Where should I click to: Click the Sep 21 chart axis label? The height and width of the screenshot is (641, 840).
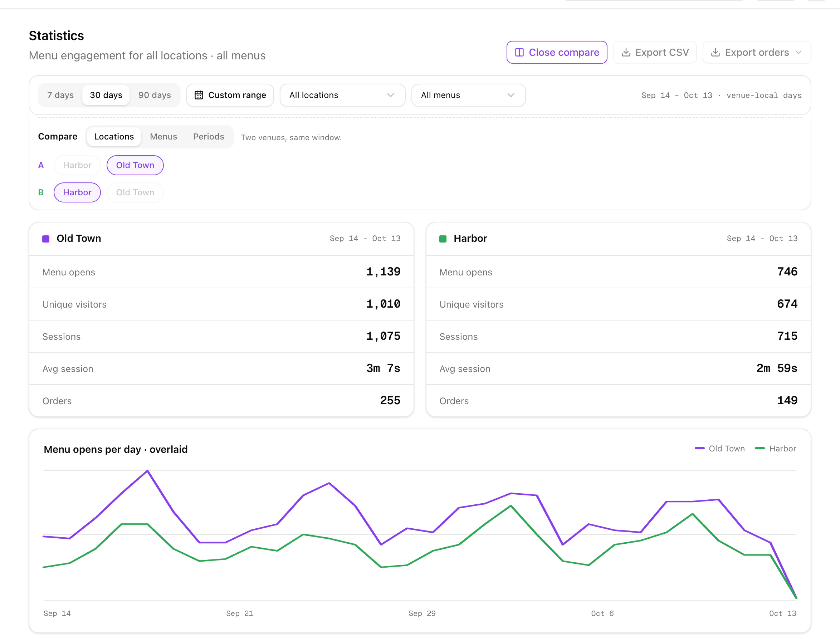pos(239,613)
